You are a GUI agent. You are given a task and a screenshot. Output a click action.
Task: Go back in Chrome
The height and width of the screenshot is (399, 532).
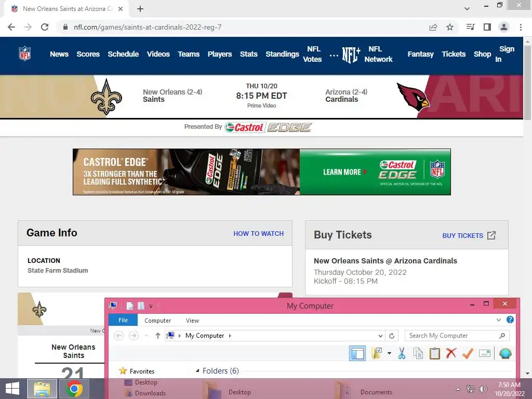(x=11, y=27)
